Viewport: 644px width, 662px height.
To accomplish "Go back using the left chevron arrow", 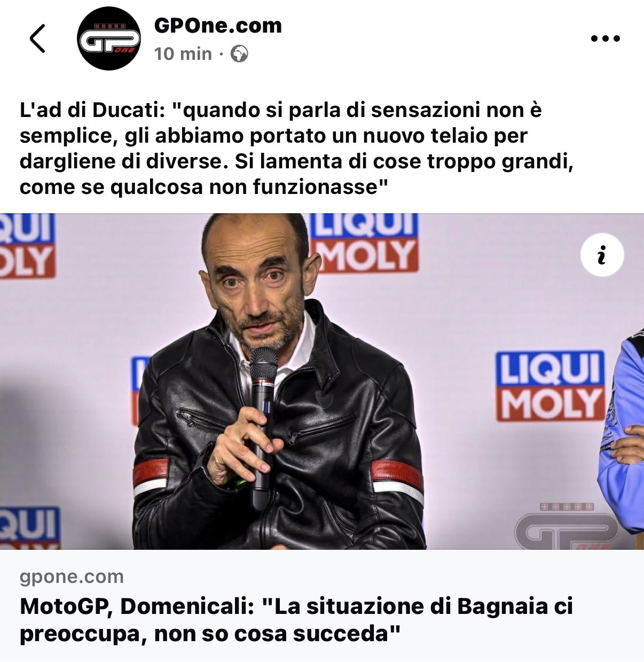I will point(37,38).
